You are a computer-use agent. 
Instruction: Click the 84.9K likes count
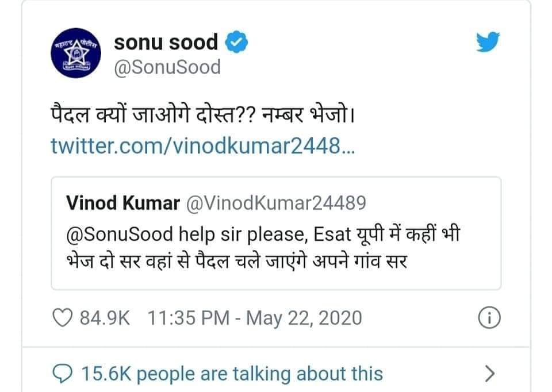tap(105, 318)
